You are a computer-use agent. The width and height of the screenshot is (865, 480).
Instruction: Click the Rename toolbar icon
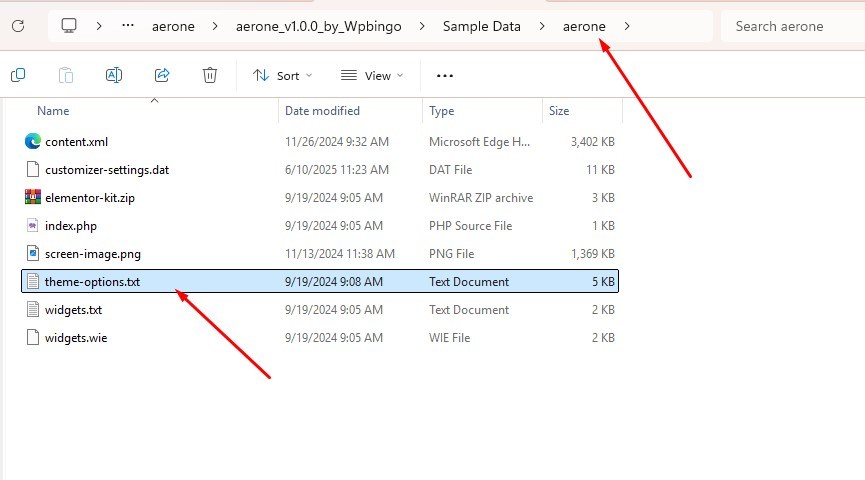point(114,75)
